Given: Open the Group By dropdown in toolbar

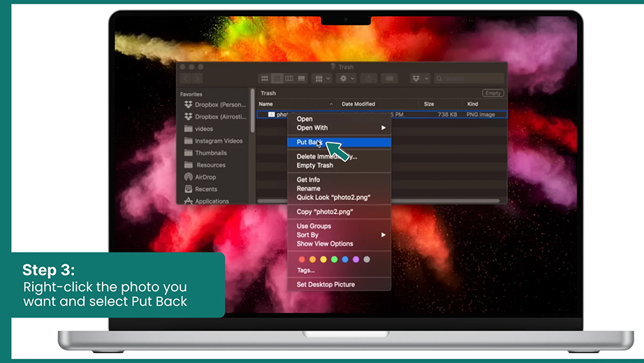Looking at the screenshot, I should click(321, 78).
